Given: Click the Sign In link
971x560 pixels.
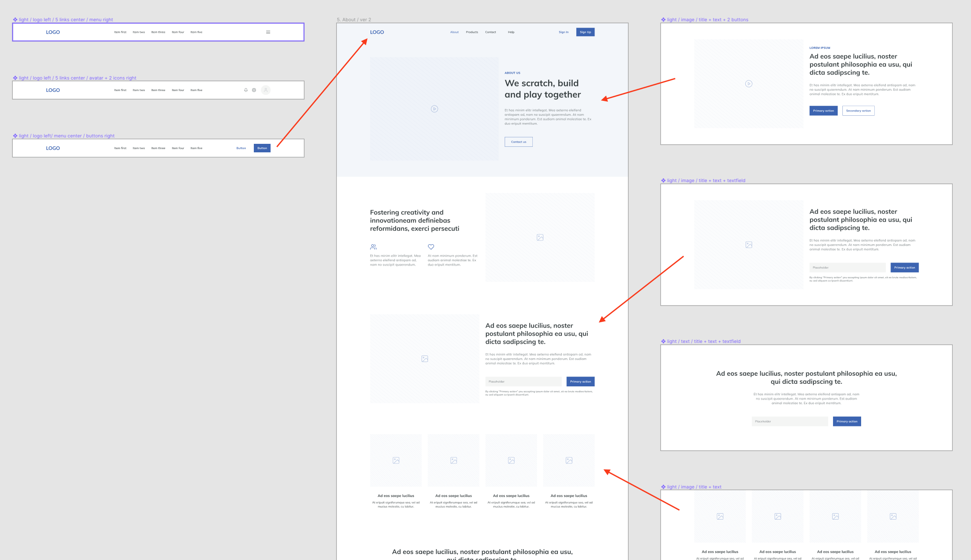Looking at the screenshot, I should (x=563, y=32).
